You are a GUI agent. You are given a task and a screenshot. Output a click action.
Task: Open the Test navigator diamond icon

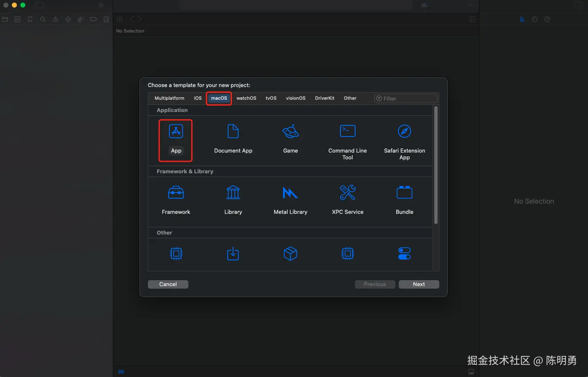pos(68,19)
